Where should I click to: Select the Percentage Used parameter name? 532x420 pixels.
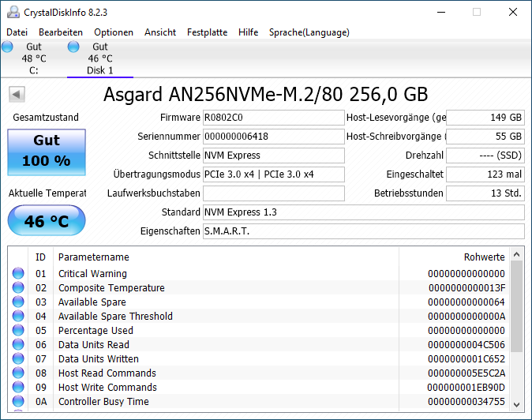click(x=96, y=331)
